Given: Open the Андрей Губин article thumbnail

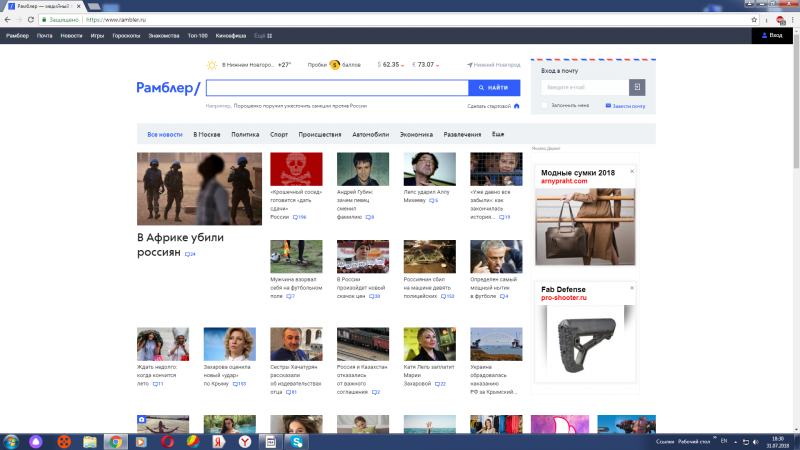Looking at the screenshot, I should pyautogui.click(x=363, y=169).
